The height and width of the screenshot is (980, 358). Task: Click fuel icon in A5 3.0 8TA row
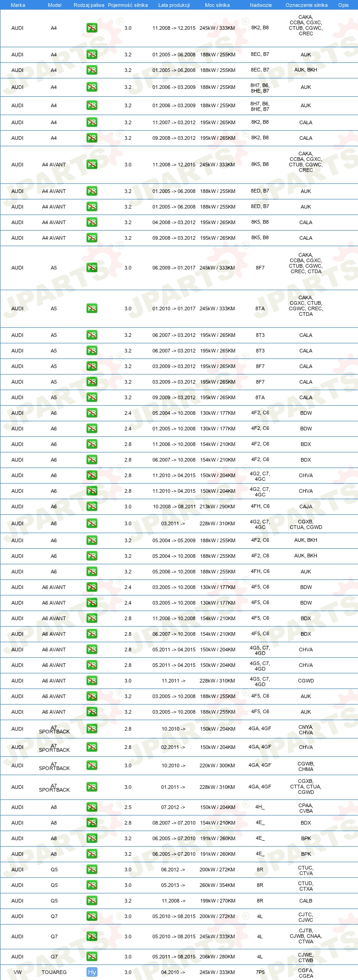[x=92, y=308]
